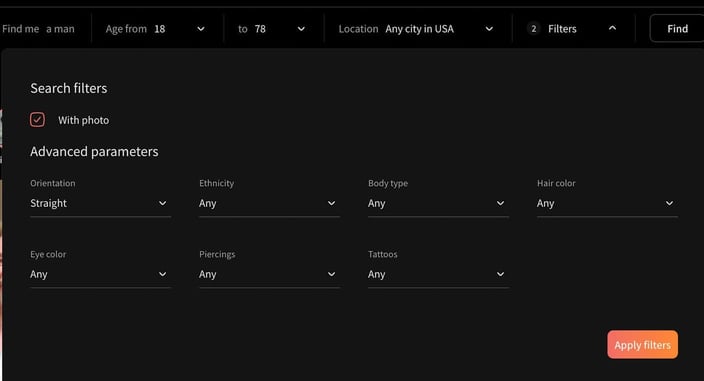
Task: Open the Orientation dropdown showing Straight
Action: click(100, 203)
